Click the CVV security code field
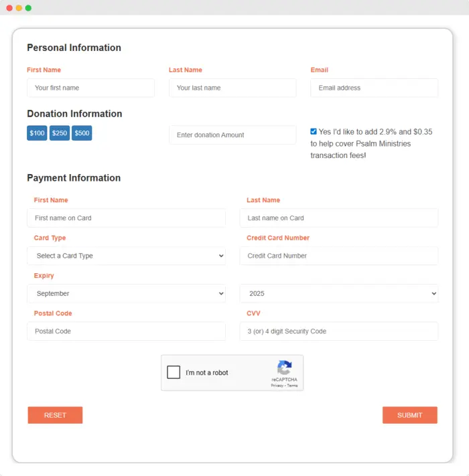 pos(339,331)
